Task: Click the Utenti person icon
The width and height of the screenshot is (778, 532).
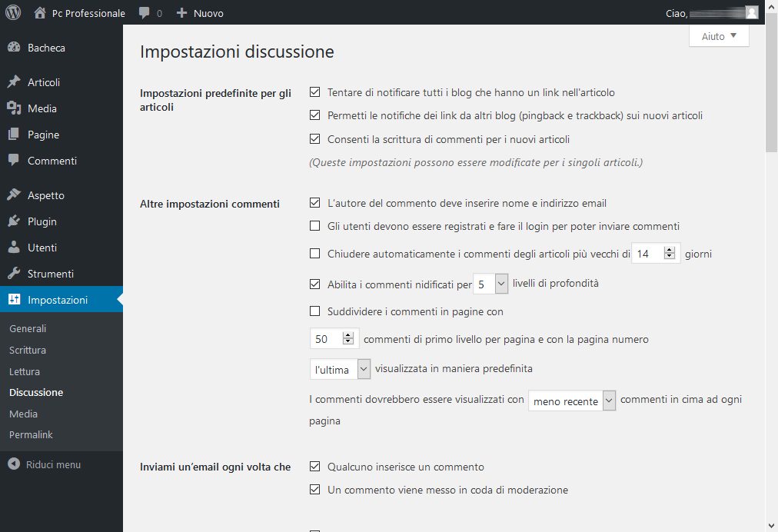Action: coord(14,248)
